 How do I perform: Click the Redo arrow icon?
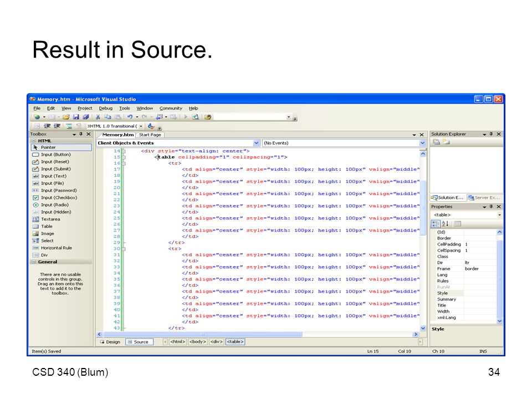(x=144, y=117)
